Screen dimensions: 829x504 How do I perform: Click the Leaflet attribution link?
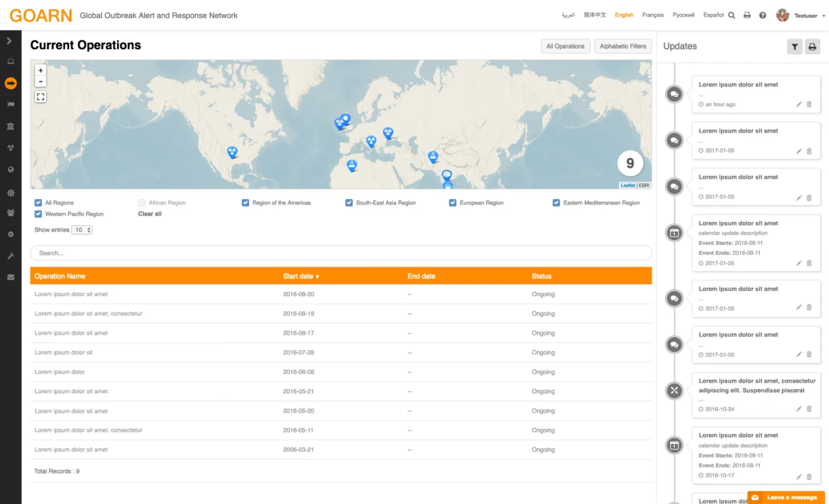pos(628,185)
